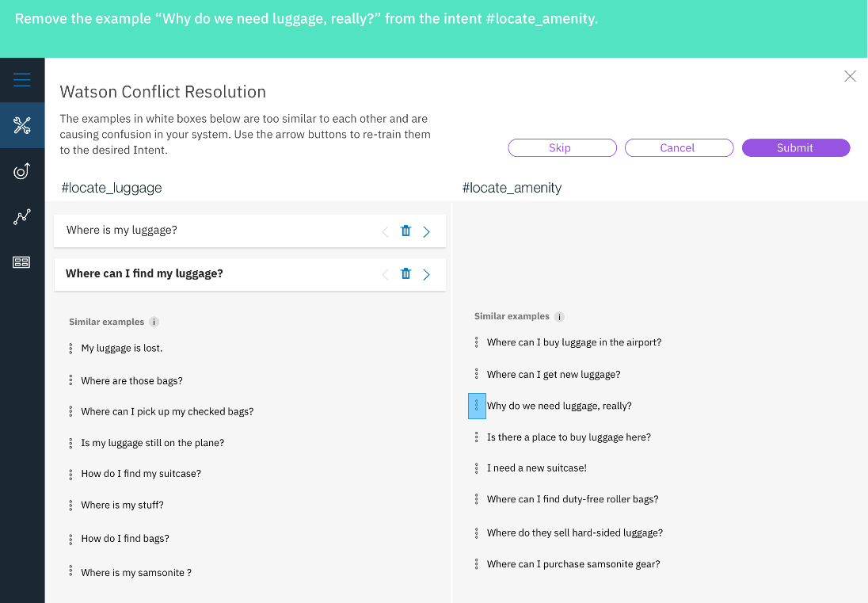
Task: Open the target-with-arrow sidebar icon
Action: 21,171
